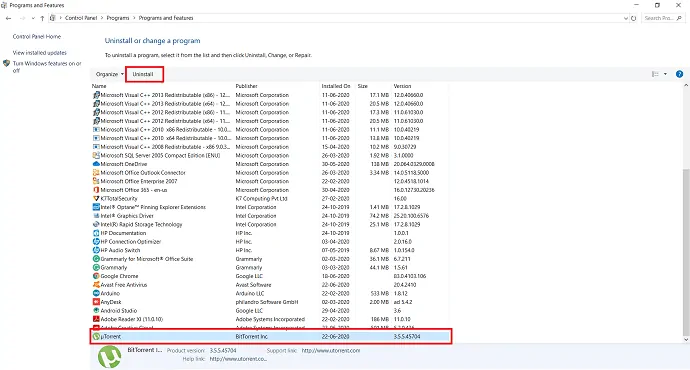Open Turn Windows features on or off

tap(47, 67)
